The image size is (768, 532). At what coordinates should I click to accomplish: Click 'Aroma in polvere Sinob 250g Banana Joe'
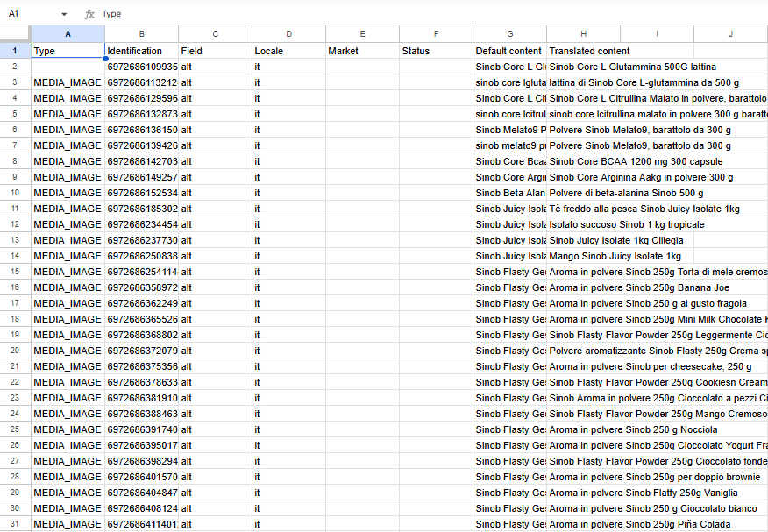pyautogui.click(x=639, y=287)
